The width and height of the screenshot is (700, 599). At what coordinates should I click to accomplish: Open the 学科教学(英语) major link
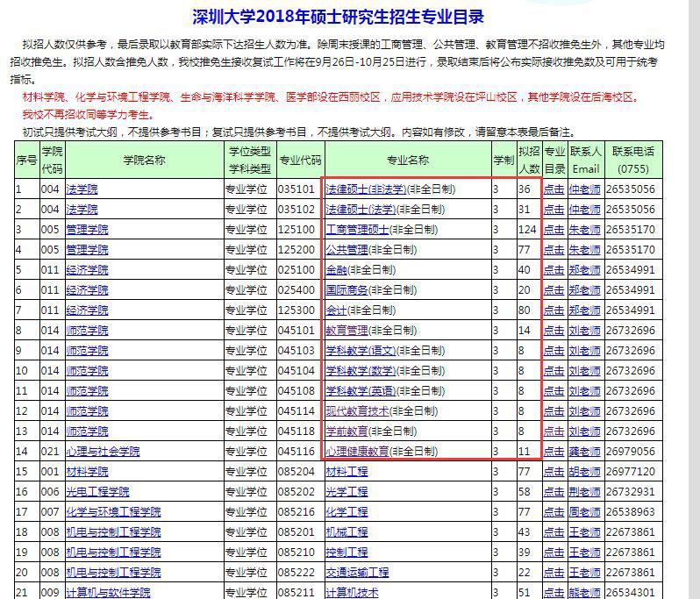point(361,391)
